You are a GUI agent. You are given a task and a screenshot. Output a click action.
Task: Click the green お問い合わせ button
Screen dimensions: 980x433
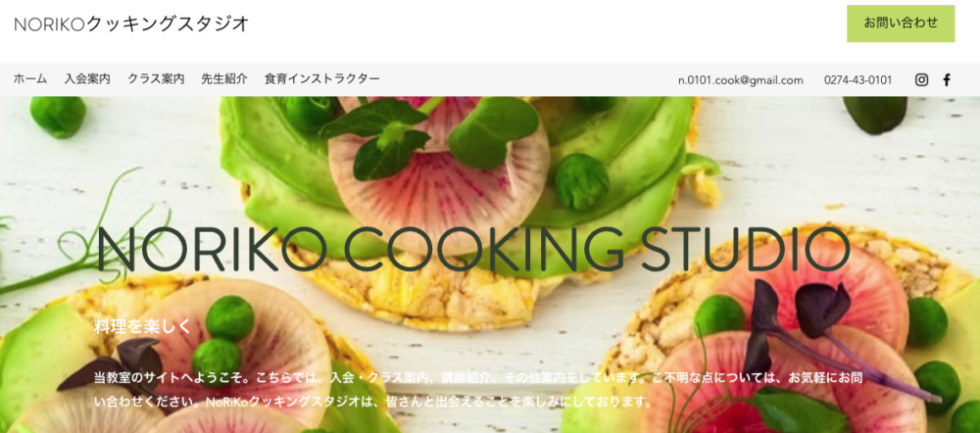coord(901,24)
